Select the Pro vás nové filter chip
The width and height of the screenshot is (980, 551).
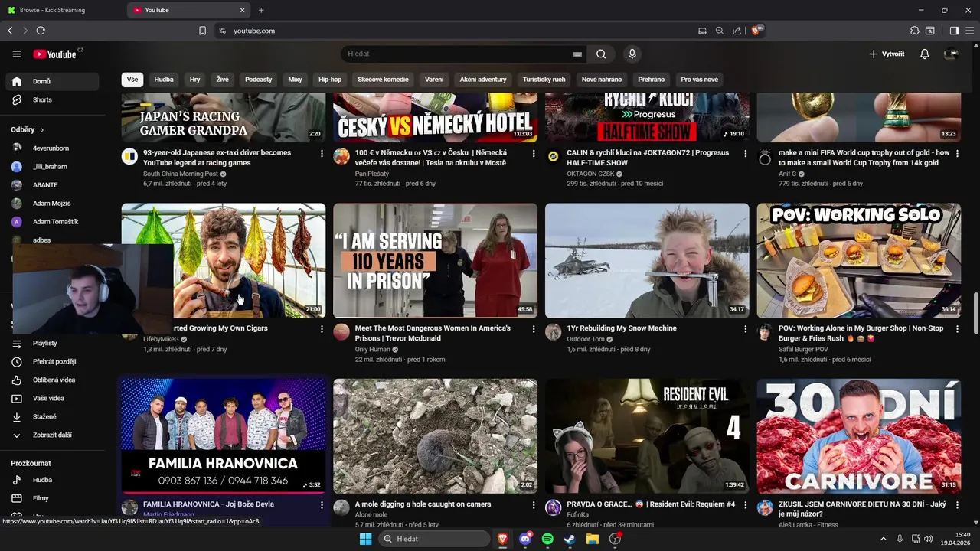(x=699, y=80)
